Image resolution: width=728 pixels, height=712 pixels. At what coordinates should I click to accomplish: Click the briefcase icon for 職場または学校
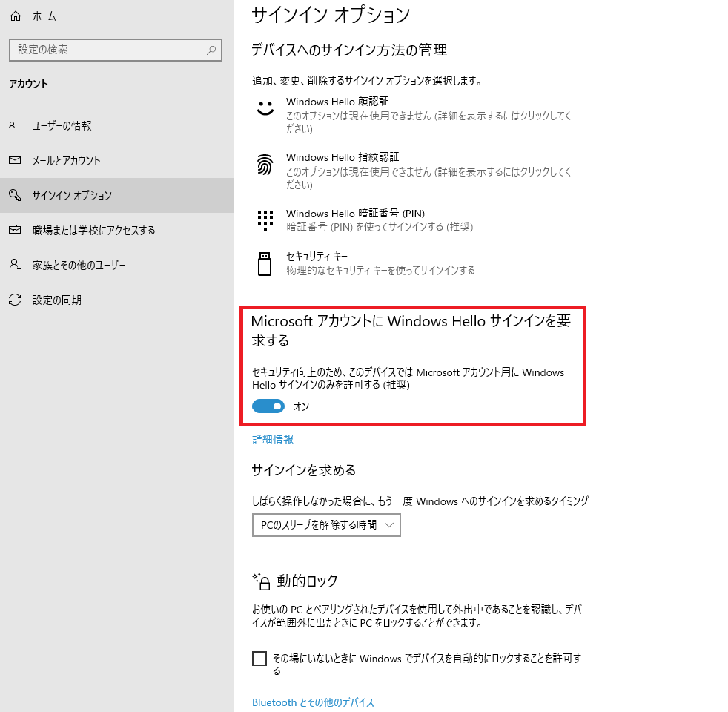tap(15, 230)
